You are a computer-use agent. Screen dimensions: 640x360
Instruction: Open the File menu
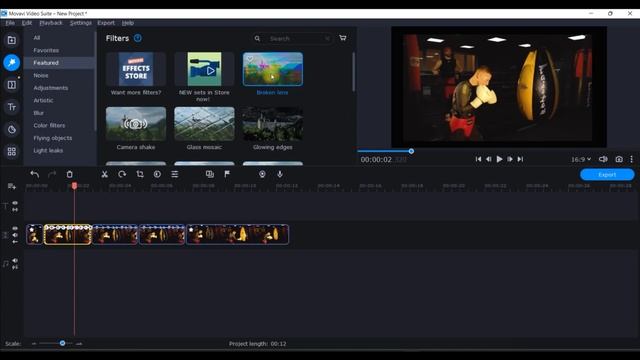[x=10, y=23]
